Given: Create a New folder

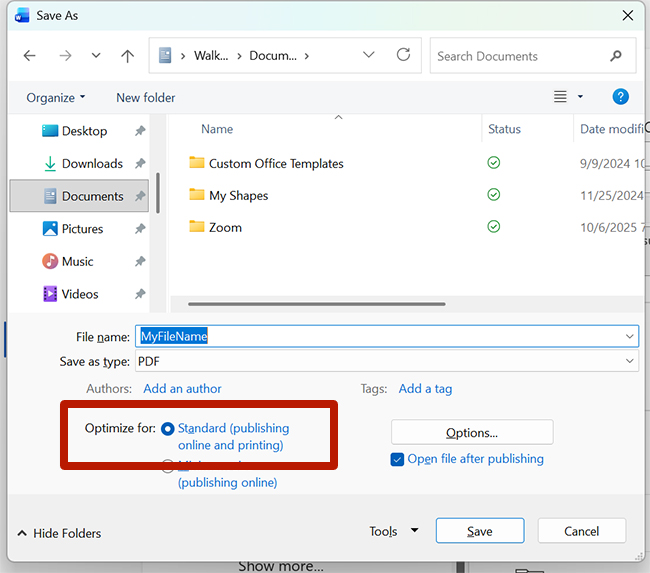Looking at the screenshot, I should [x=146, y=97].
